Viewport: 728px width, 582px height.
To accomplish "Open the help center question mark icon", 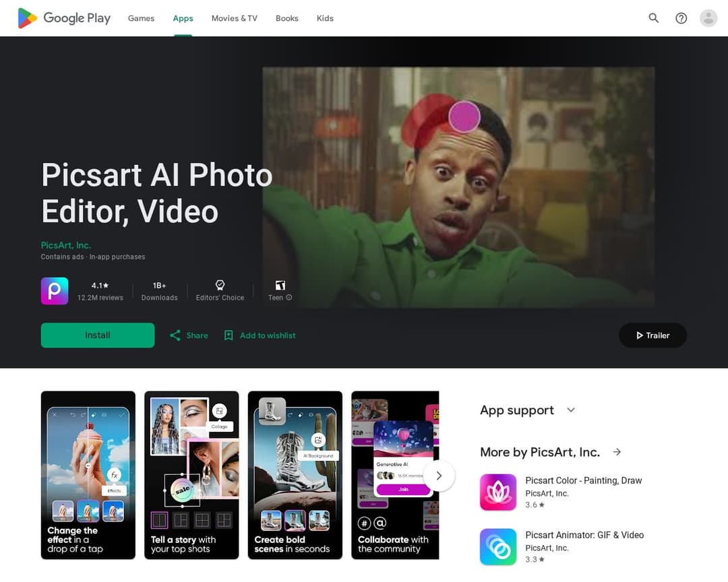I will 681,18.
